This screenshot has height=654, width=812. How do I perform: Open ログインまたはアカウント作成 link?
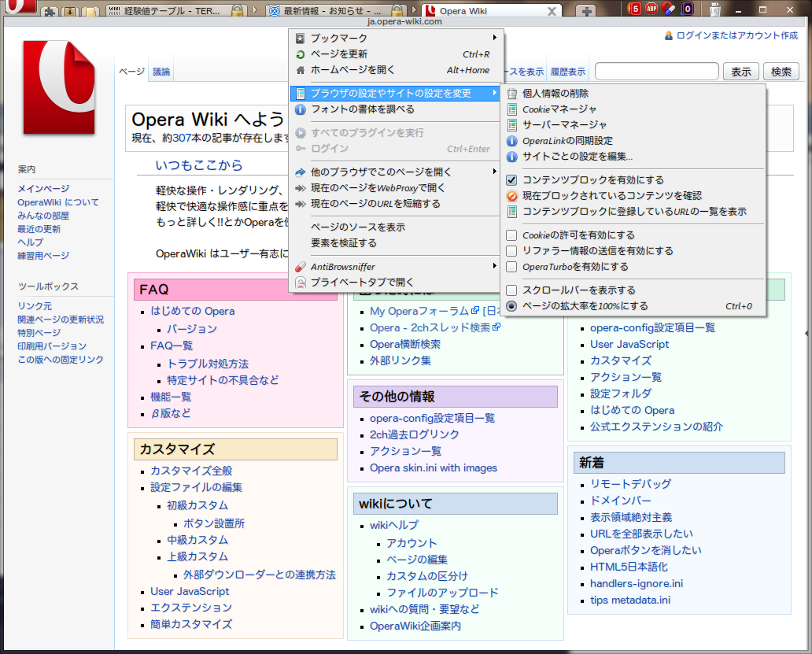(x=737, y=35)
